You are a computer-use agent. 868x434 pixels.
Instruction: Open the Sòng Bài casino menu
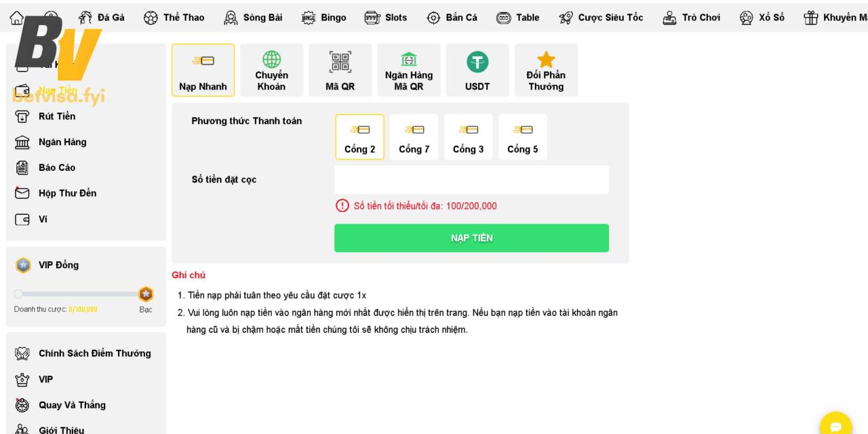(x=254, y=18)
